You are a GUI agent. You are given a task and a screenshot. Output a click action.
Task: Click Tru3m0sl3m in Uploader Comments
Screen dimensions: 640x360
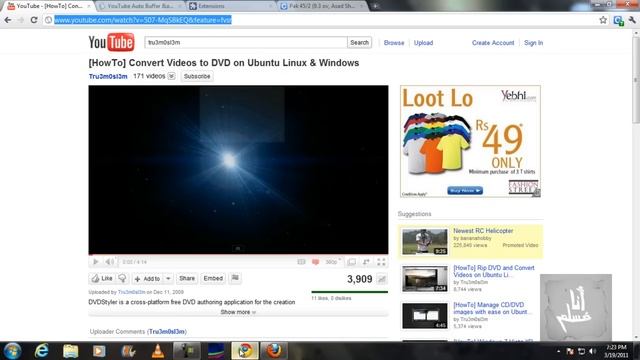[167, 331]
